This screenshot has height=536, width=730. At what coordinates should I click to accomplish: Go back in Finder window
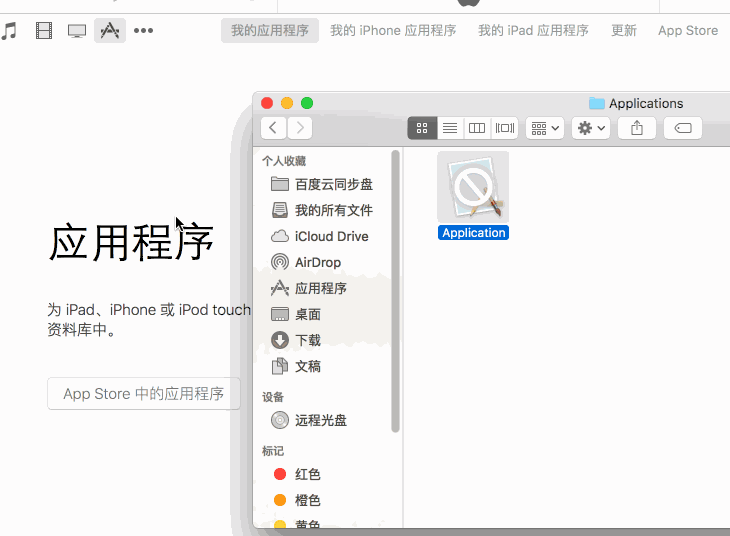tap(273, 128)
